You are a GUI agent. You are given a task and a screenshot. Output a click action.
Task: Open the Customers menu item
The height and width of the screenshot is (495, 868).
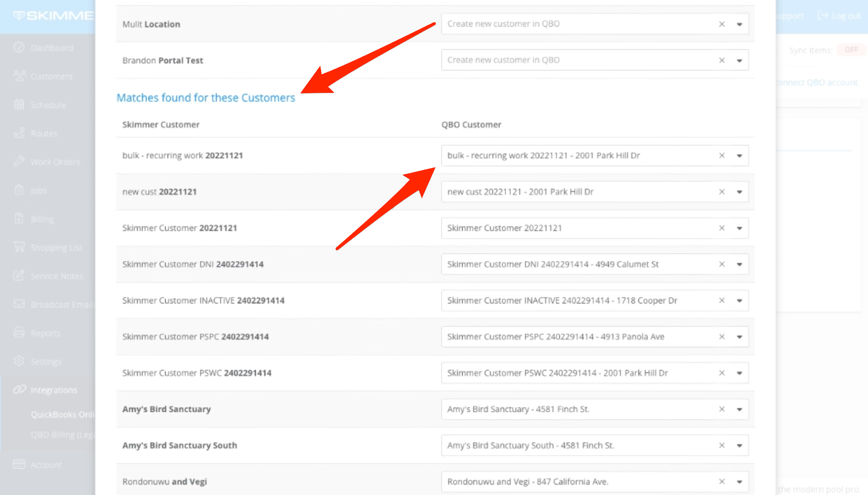click(51, 76)
